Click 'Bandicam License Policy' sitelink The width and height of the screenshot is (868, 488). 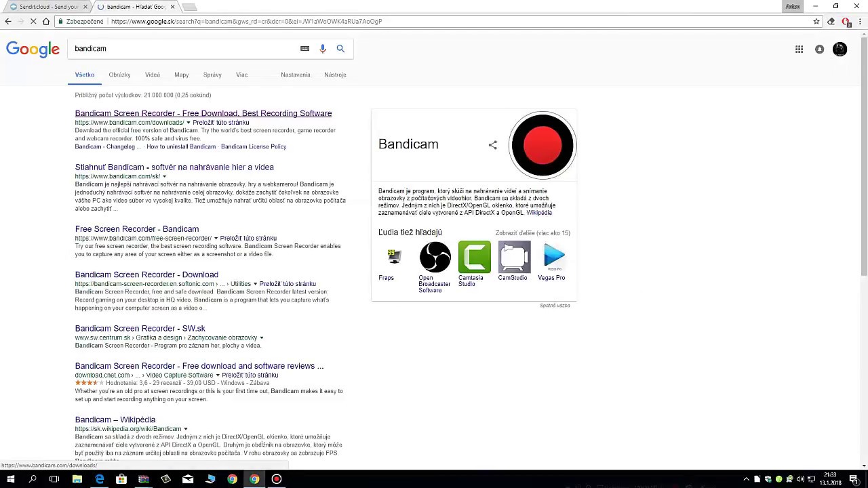(254, 146)
